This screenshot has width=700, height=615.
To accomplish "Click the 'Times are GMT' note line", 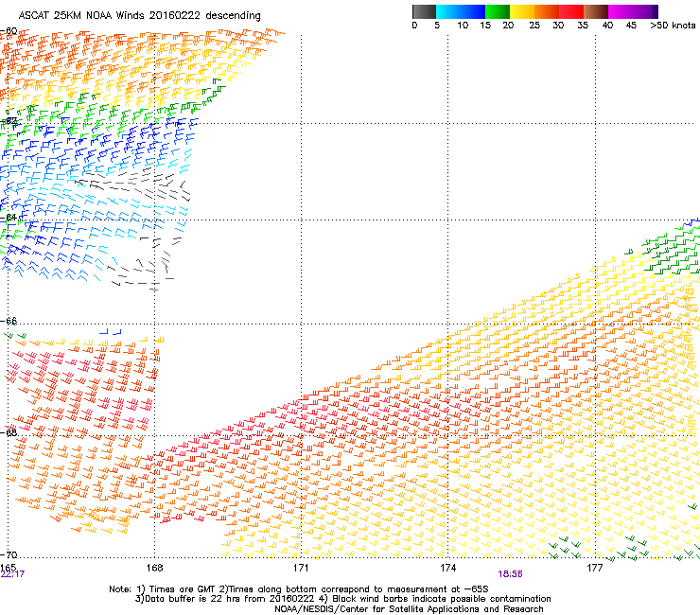I will [x=298, y=589].
